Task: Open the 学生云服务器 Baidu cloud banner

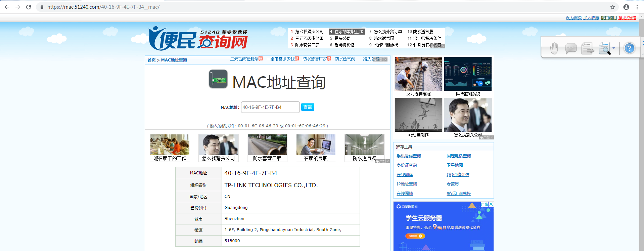Action: coord(444,226)
